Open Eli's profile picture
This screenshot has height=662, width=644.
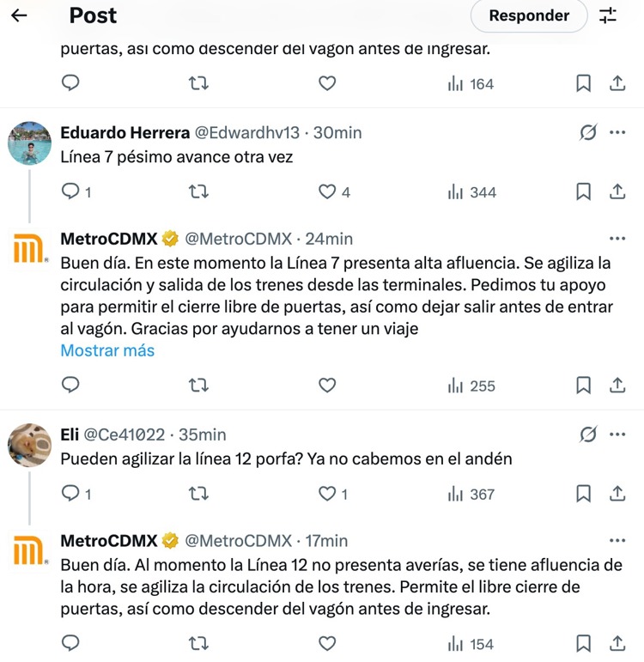(x=29, y=444)
